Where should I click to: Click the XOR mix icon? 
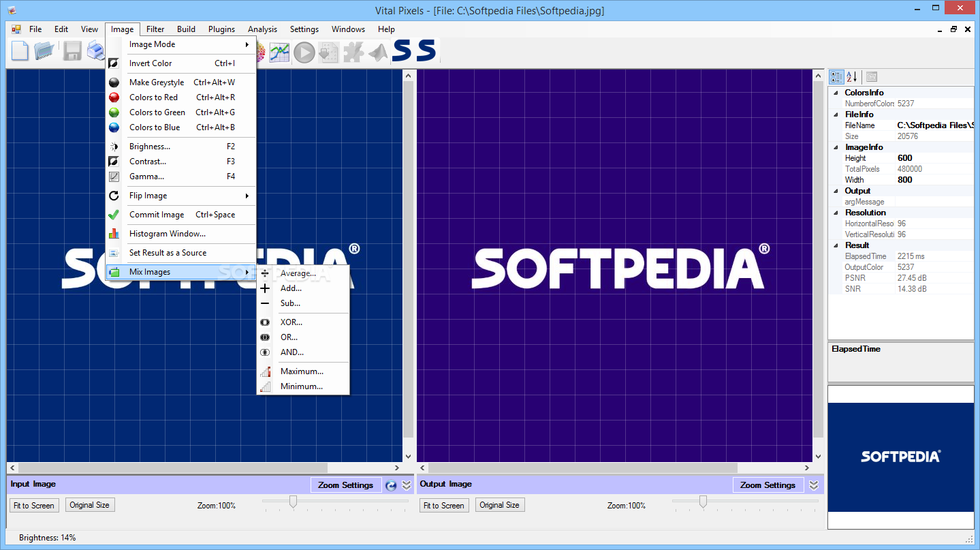tap(266, 322)
